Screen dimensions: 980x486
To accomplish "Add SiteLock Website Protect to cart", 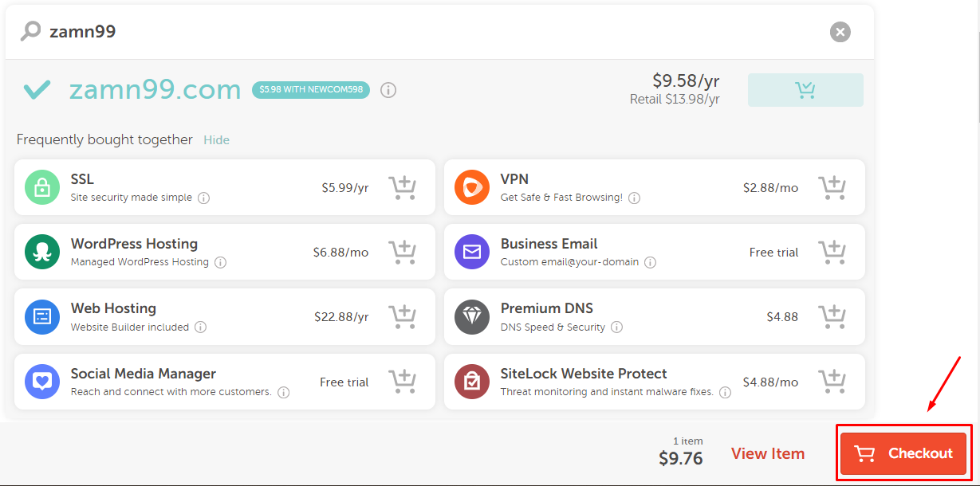I will tap(832, 382).
